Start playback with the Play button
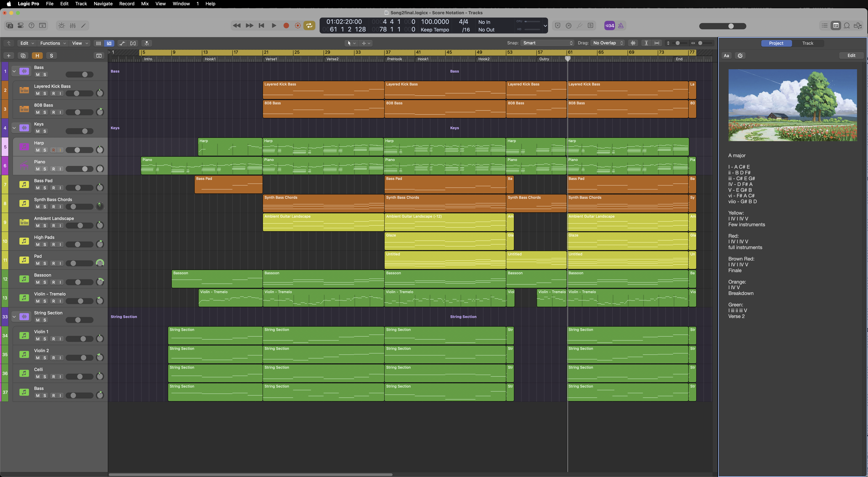The image size is (868, 477). click(x=274, y=26)
